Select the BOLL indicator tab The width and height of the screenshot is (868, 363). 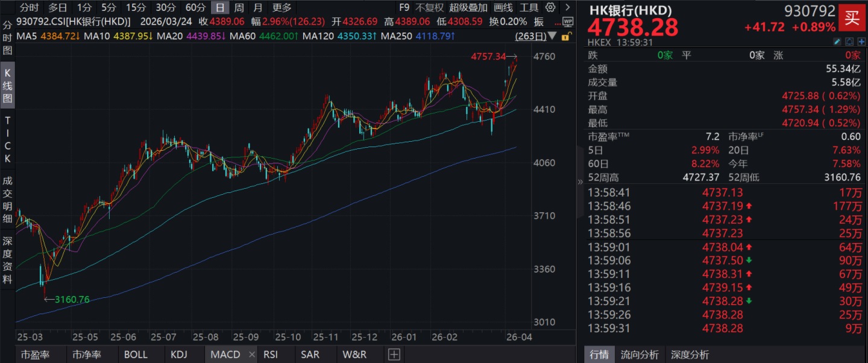(136, 355)
